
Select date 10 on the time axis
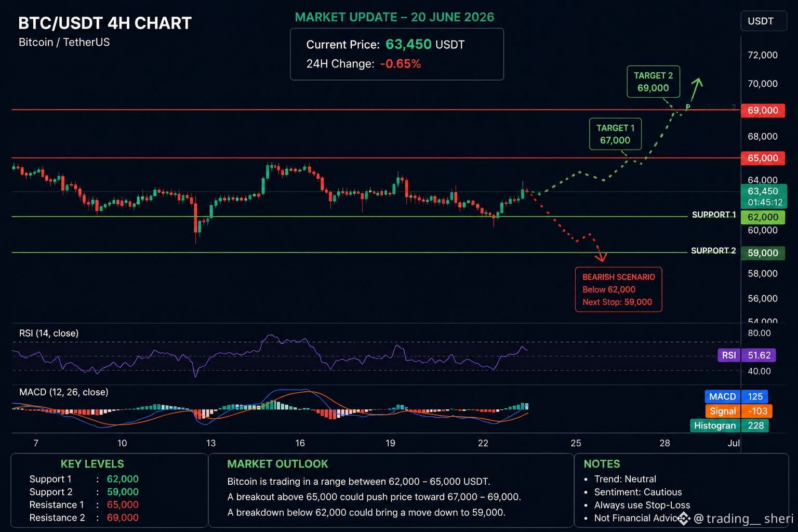click(x=122, y=443)
